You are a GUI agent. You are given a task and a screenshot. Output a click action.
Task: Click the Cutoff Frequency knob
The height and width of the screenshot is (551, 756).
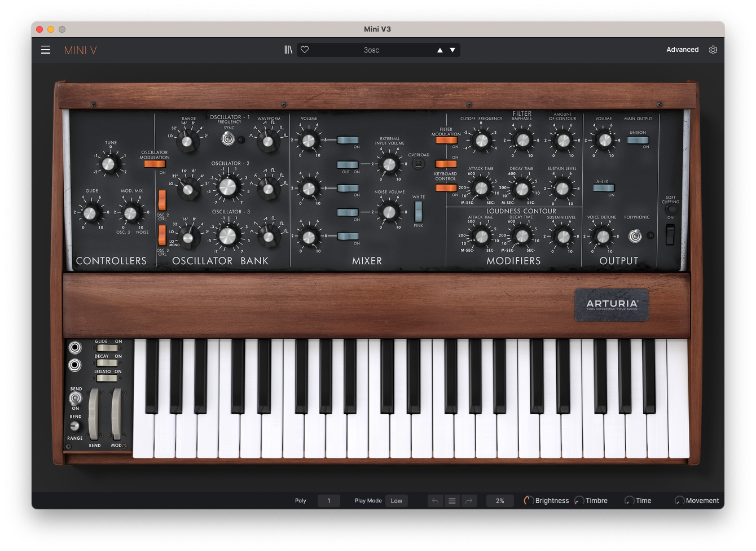[x=481, y=141]
